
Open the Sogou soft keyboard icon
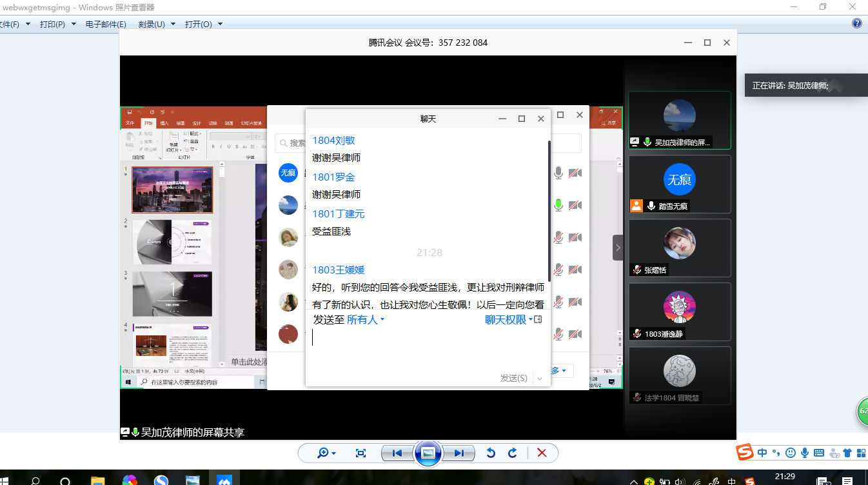click(819, 453)
